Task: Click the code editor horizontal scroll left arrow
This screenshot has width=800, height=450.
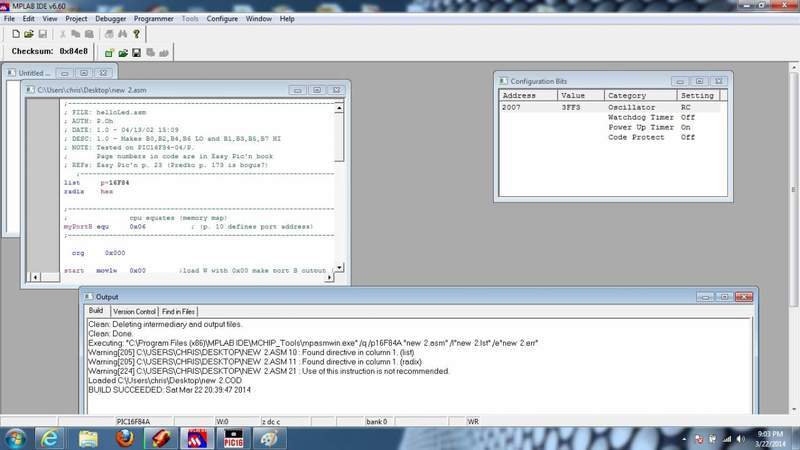Action: 35,277
